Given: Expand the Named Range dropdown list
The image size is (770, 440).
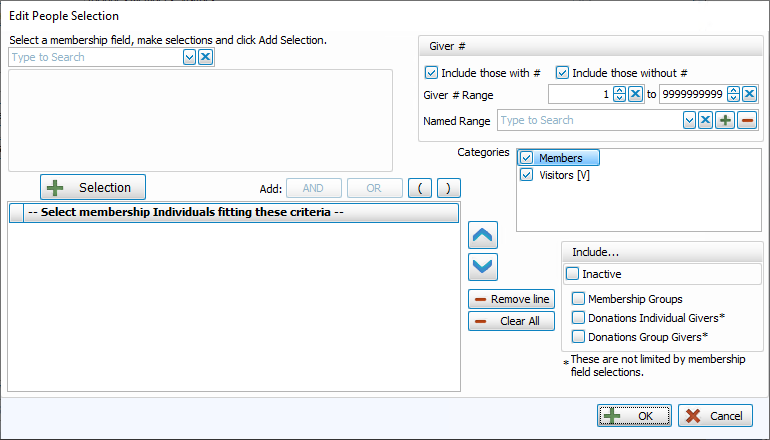Looking at the screenshot, I should point(688,120).
